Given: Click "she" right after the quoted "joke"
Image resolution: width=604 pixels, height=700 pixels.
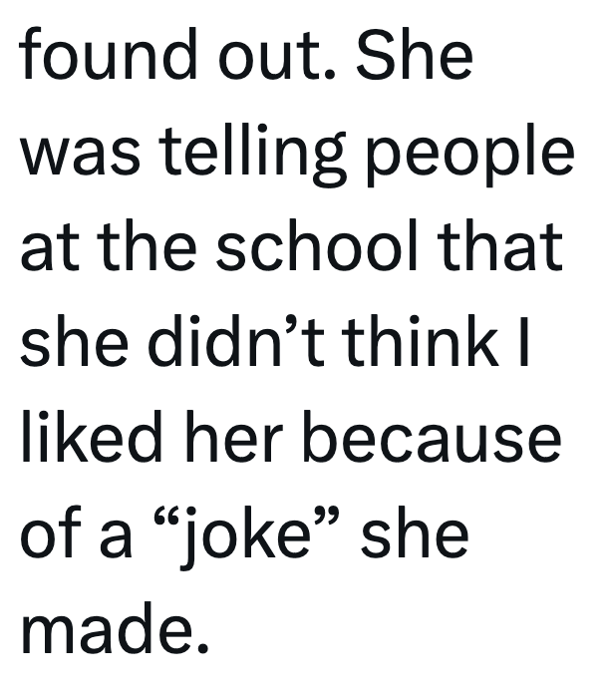Looking at the screenshot, I should [415, 531].
